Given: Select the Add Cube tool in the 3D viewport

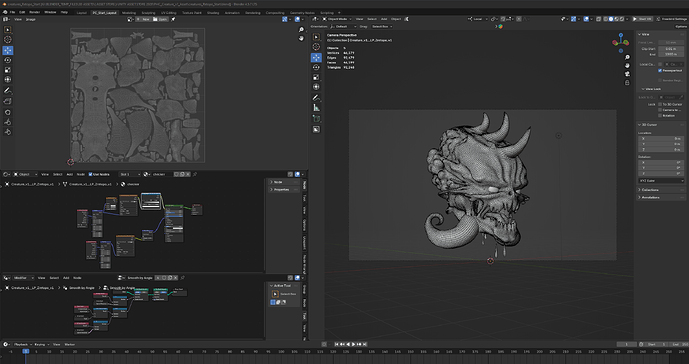Looking at the screenshot, I should (316, 118).
